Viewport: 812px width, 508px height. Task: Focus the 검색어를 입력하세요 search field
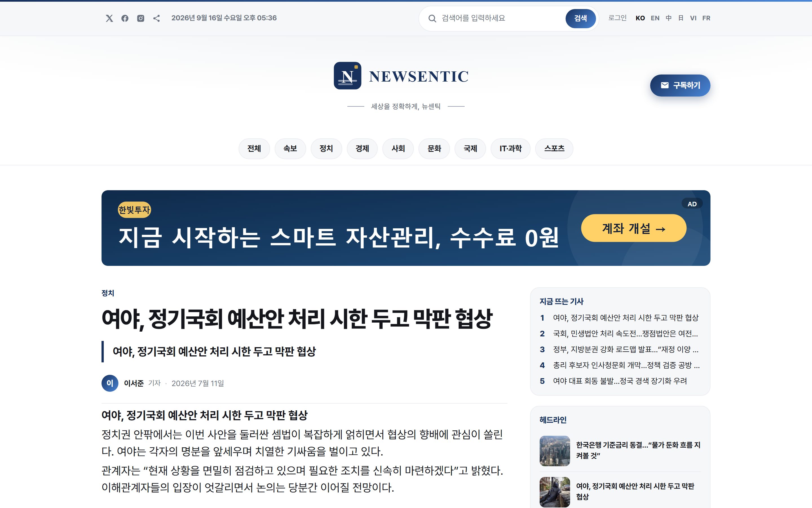point(501,18)
